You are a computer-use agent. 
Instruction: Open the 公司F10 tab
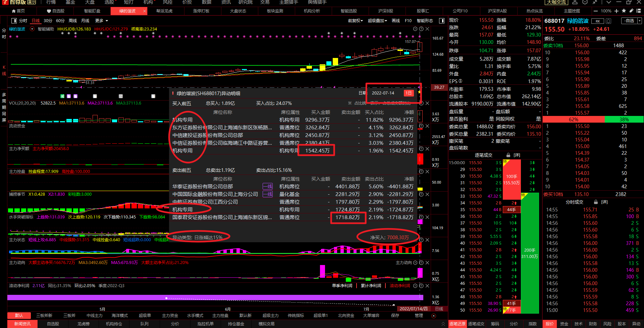[x=460, y=11]
